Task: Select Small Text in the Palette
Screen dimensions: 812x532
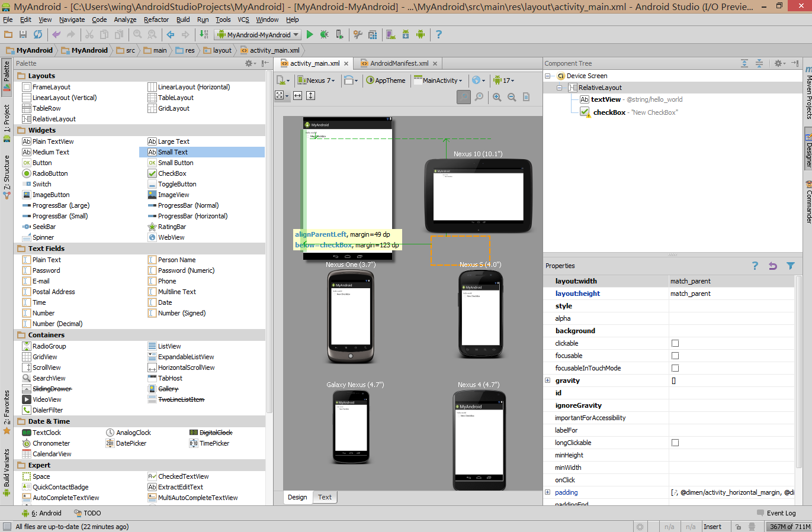Action: tap(201, 152)
